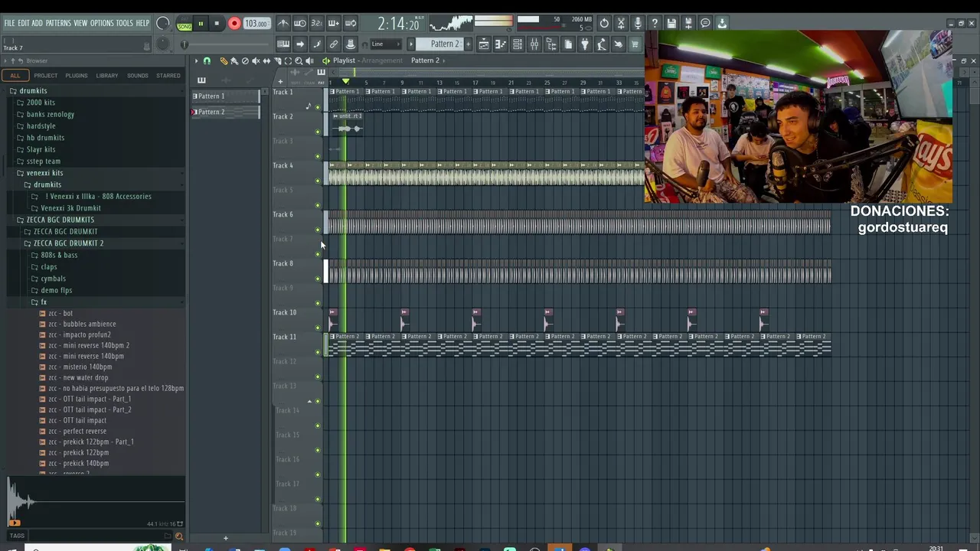Open the playlist options menu arrow
980x551 pixels.
(196, 60)
